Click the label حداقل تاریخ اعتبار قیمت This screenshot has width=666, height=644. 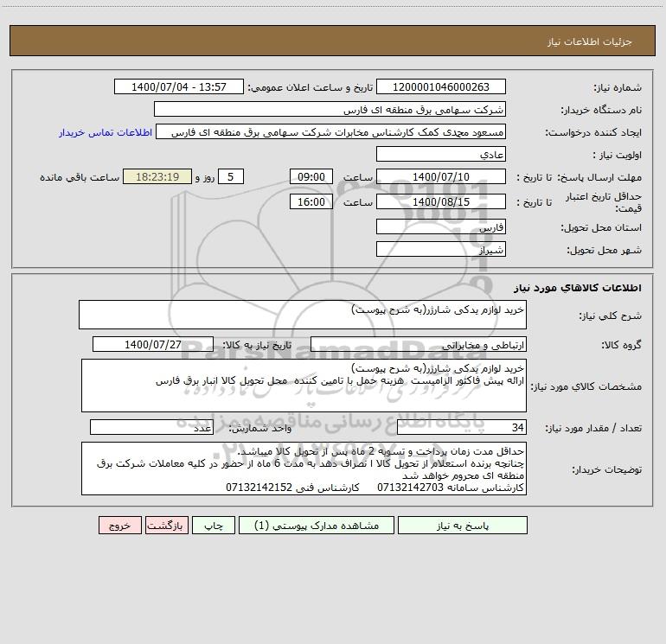point(604,202)
